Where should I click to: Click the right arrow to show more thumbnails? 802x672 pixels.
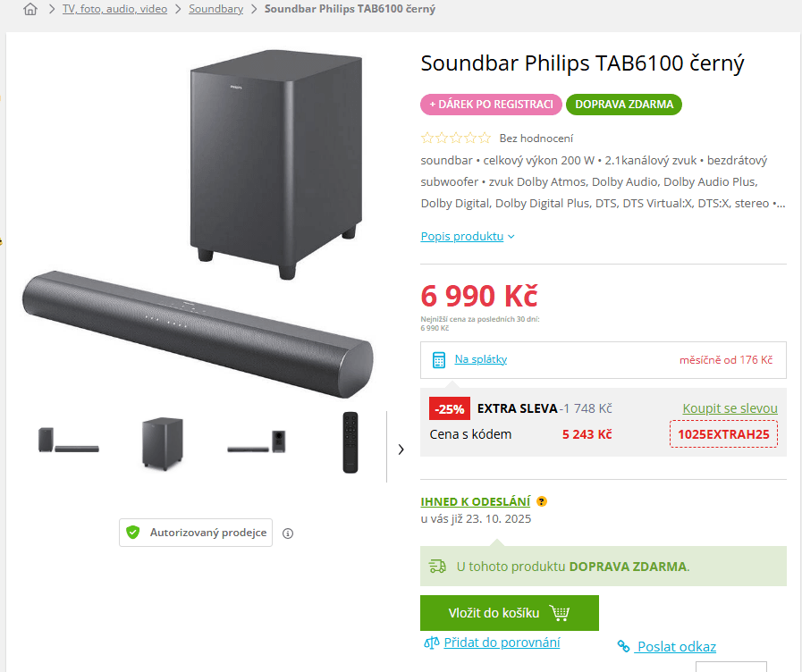pos(401,449)
